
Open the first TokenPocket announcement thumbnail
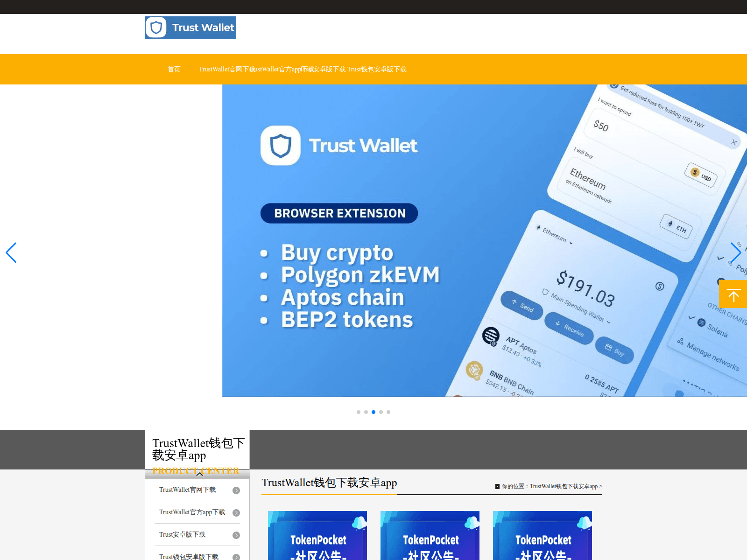[x=317, y=535]
